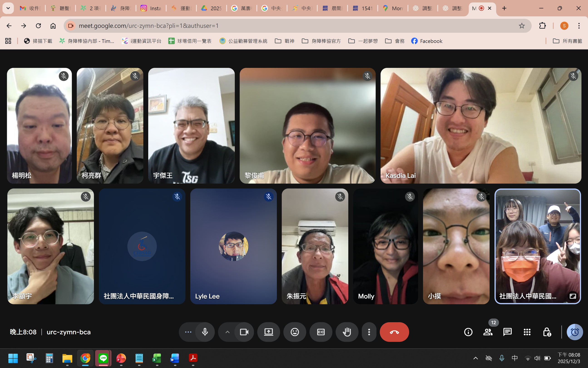Image resolution: width=588 pixels, height=368 pixels.
Task: Minimize the self-view tile
Action: coord(573,296)
